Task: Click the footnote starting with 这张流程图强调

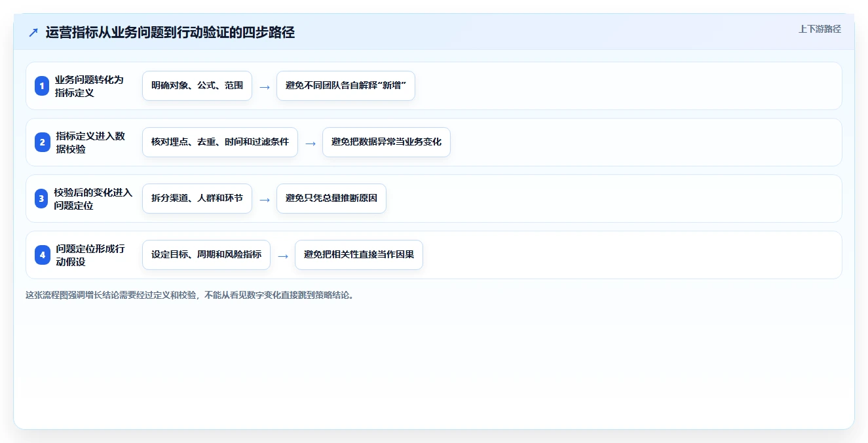Action: [190, 296]
